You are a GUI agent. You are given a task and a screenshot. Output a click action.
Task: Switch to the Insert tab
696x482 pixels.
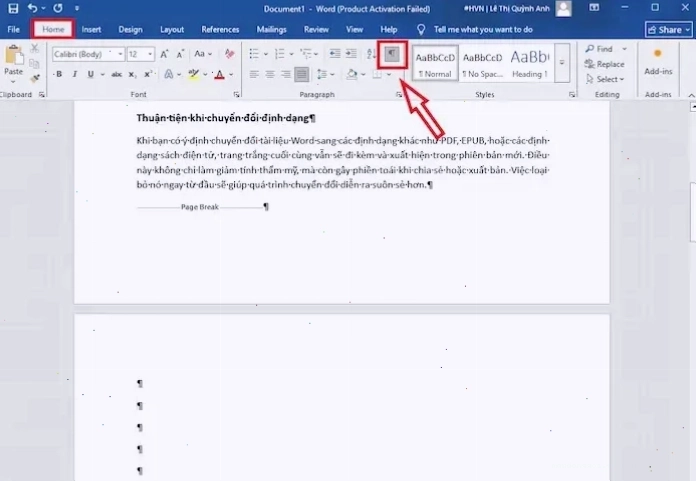pyautogui.click(x=91, y=29)
